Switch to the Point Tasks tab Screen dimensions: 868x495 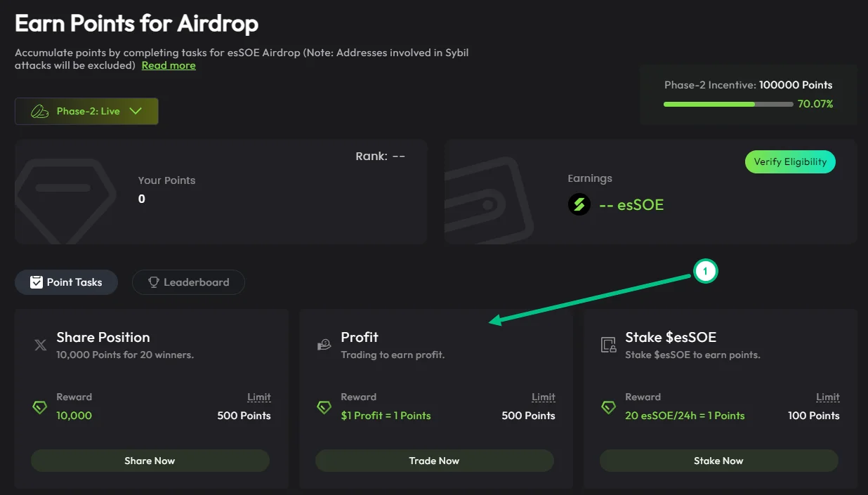click(x=66, y=282)
